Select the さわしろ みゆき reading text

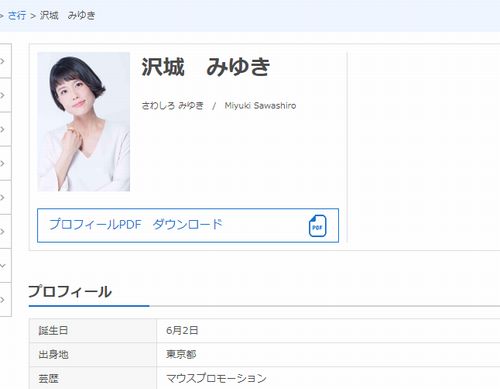(x=173, y=106)
